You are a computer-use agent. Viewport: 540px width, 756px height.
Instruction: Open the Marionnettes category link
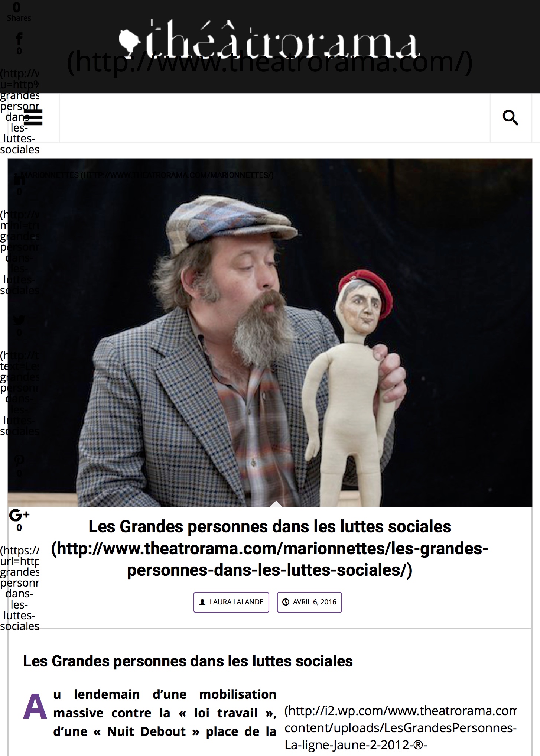click(147, 175)
